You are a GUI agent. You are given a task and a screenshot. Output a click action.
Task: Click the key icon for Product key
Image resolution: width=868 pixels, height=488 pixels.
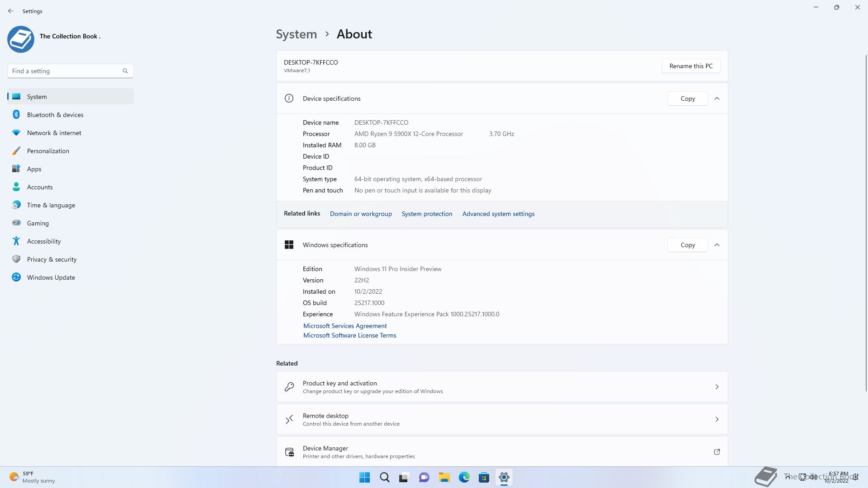289,387
